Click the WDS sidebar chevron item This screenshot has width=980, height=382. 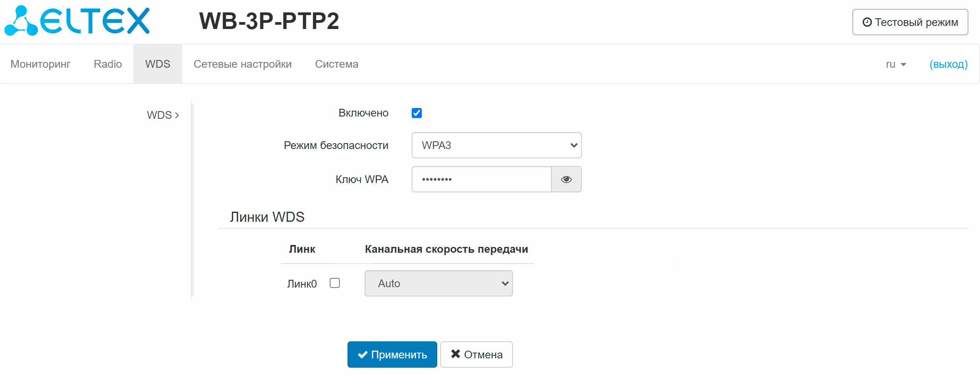(163, 115)
